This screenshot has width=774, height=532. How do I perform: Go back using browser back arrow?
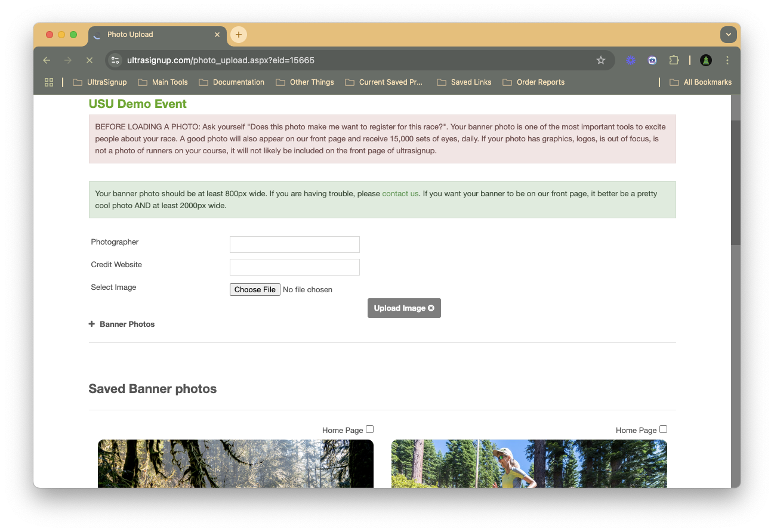coord(47,60)
